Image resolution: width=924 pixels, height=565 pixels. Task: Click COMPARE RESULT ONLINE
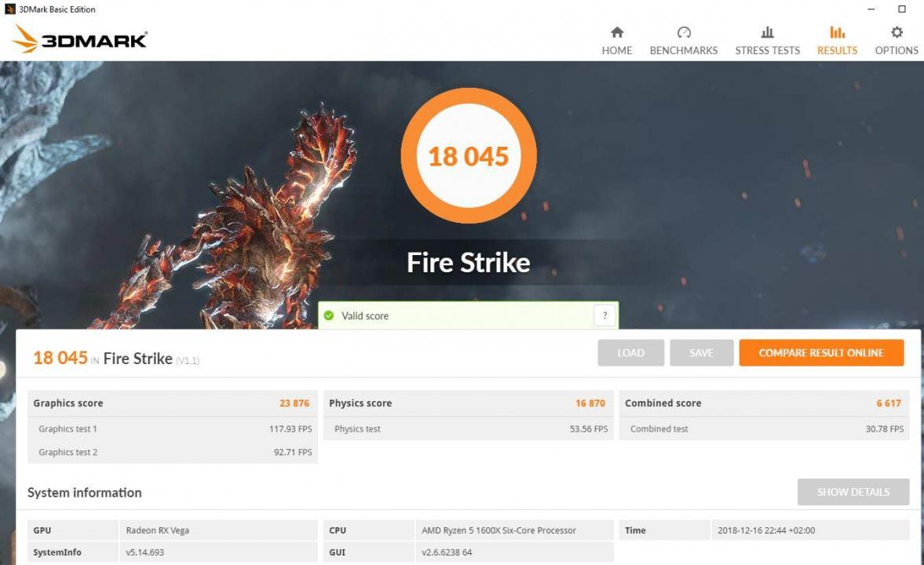click(821, 352)
